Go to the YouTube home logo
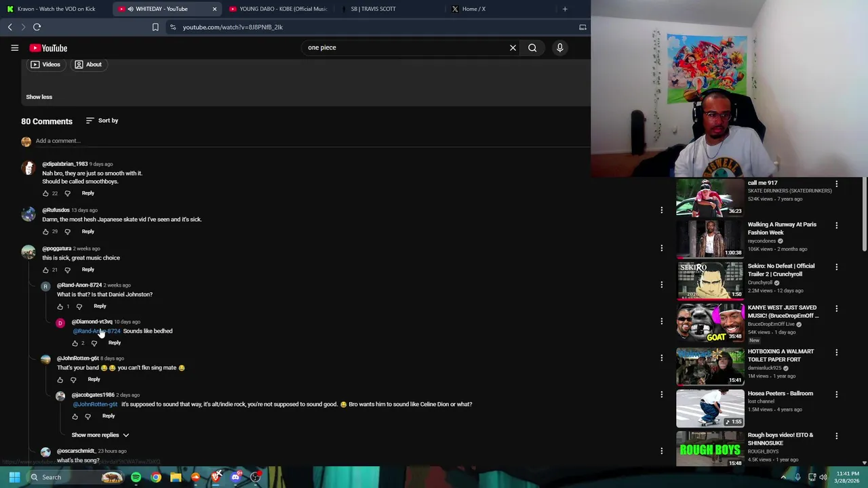868x488 pixels. click(48, 48)
